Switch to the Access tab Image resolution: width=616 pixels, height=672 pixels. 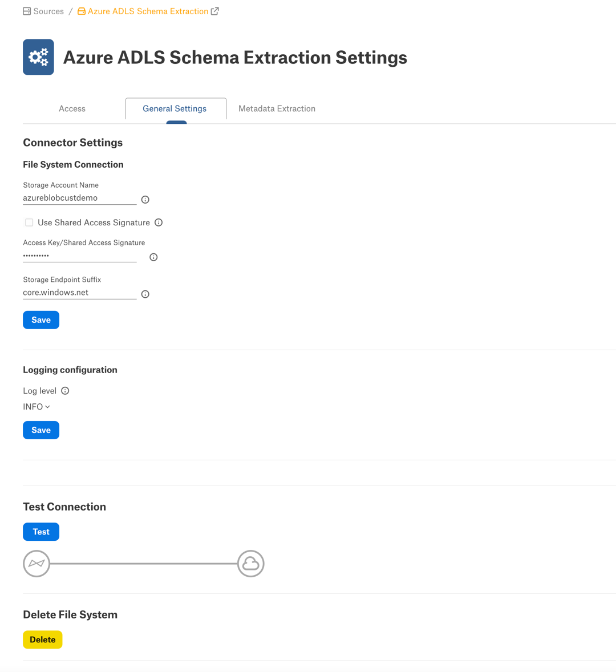click(72, 109)
